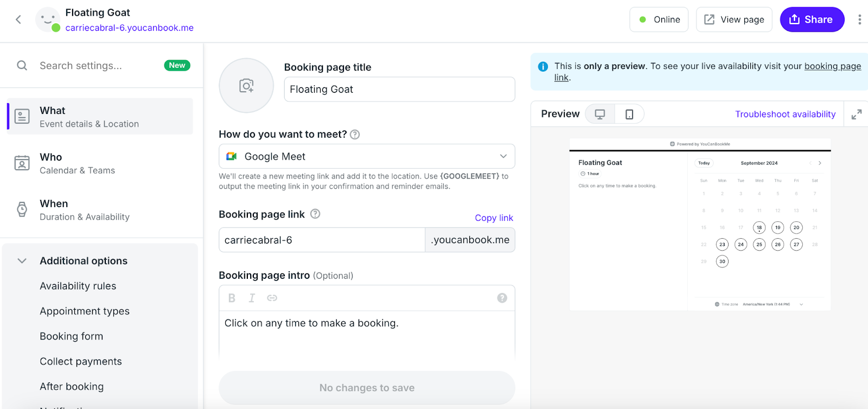The height and width of the screenshot is (409, 868).
Task: Select September 27 in preview calendar
Action: (796, 245)
